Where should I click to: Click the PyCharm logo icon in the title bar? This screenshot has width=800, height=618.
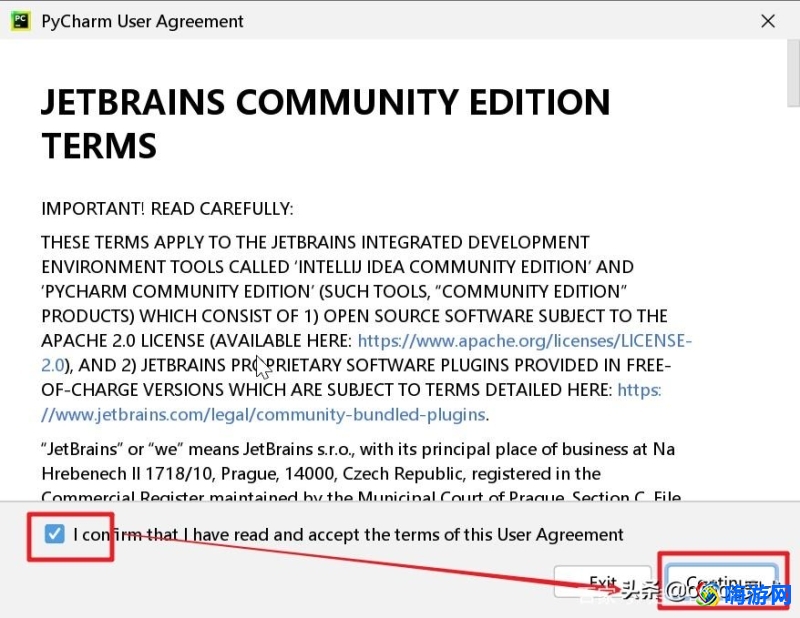tap(20, 21)
